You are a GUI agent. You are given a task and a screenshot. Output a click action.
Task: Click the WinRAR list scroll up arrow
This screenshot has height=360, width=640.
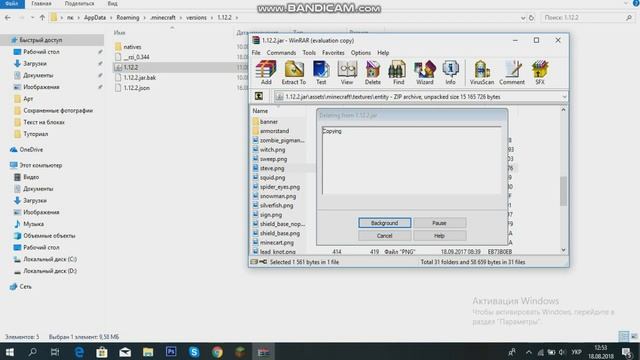[563, 110]
